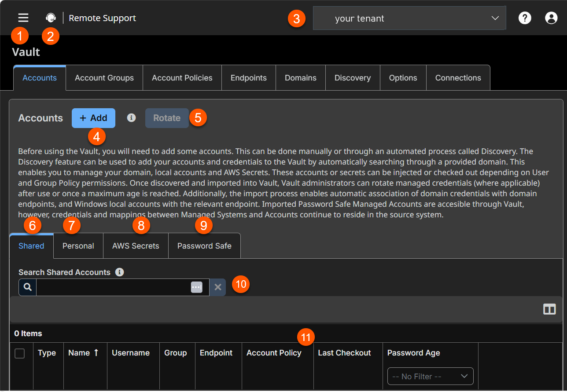Focus the Search Shared Accounts input field
Viewport: 567px width, 392px height.
[x=123, y=287]
